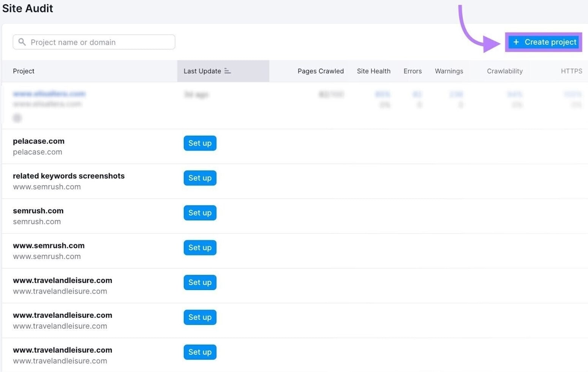Set up the semrush.com project
The image size is (588, 372).
(200, 213)
